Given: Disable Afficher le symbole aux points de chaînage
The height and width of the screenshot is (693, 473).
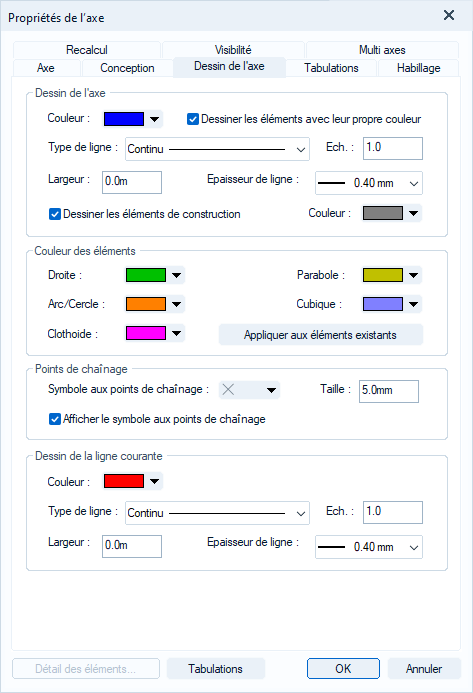Looking at the screenshot, I should (55, 419).
